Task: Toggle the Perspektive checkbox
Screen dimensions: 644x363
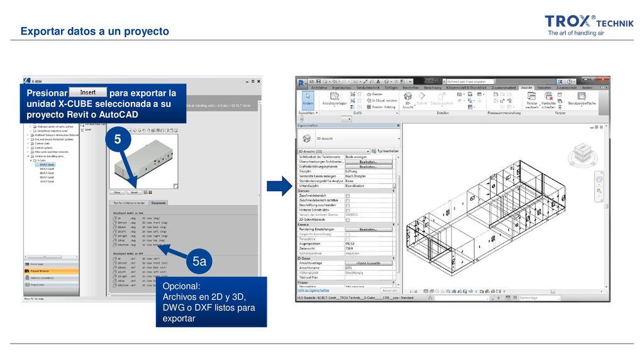Action: pyautogui.click(x=347, y=239)
